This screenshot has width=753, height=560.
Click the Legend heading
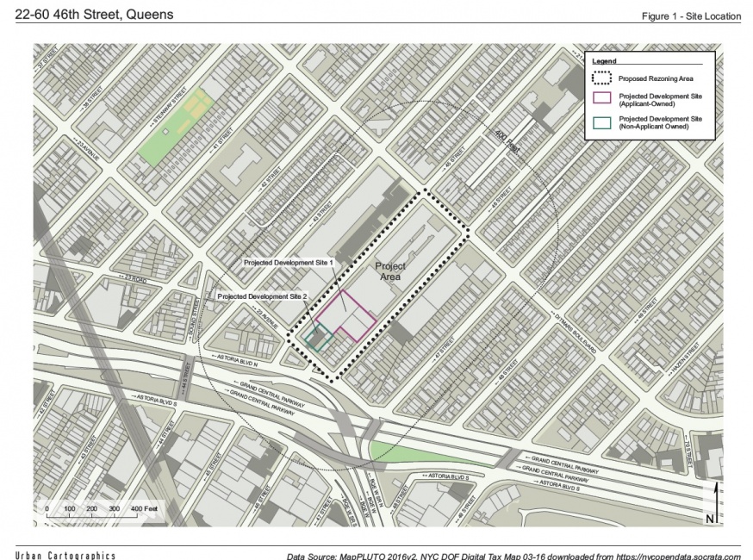tap(603, 62)
